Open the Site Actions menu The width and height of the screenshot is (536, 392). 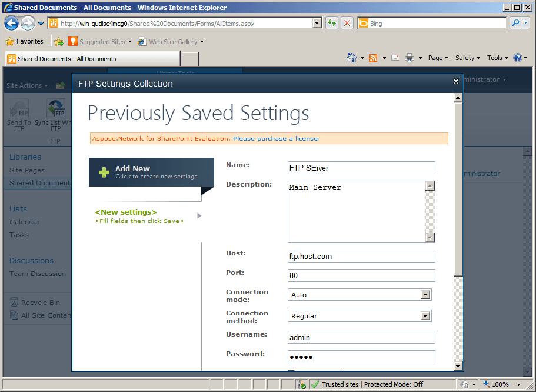click(x=27, y=85)
